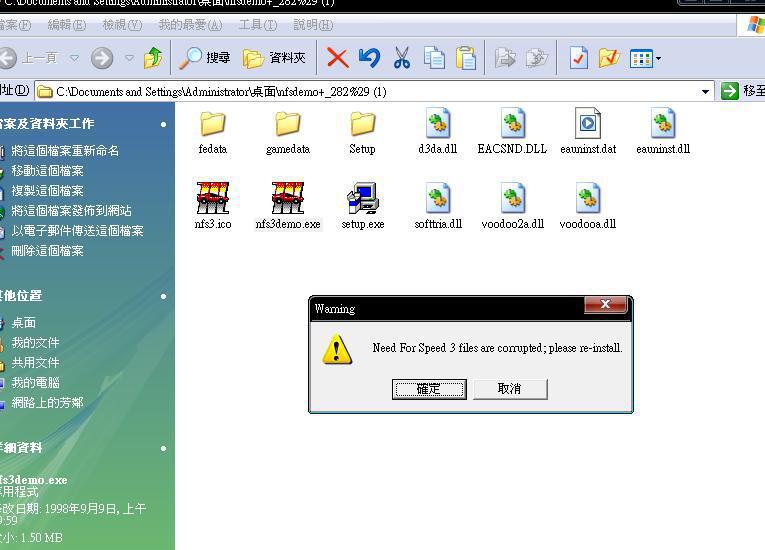The width and height of the screenshot is (765, 550).
Task: Open 網路上的芳鄰 in other places
Action: pyautogui.click(x=47, y=403)
